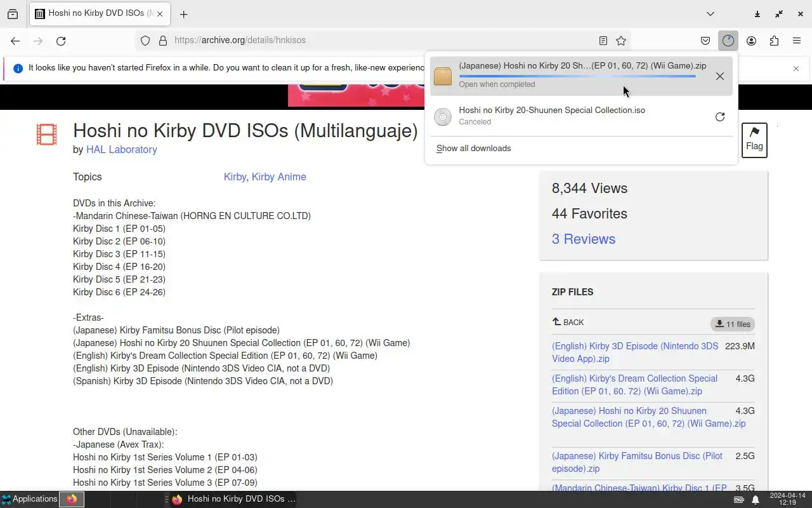Image resolution: width=812 pixels, height=508 pixels.
Task: Download Japanese Kirby Famitsu Bonus Disc zip
Action: pyautogui.click(x=637, y=462)
